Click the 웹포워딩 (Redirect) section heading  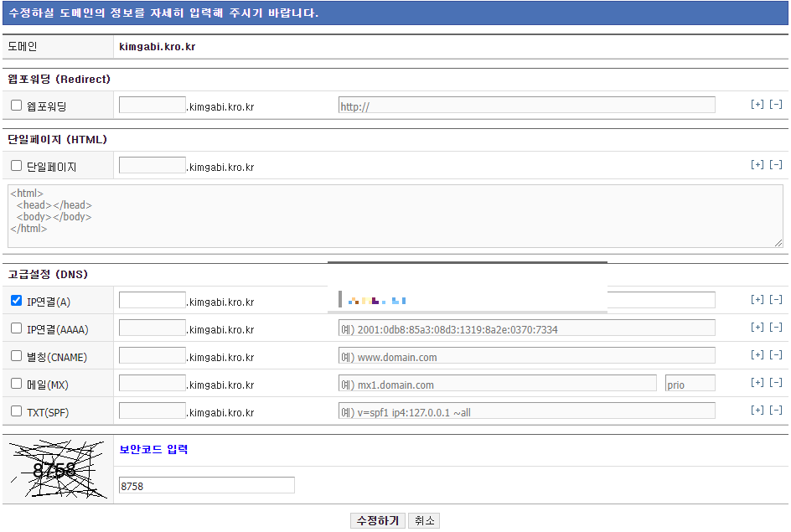59,79
